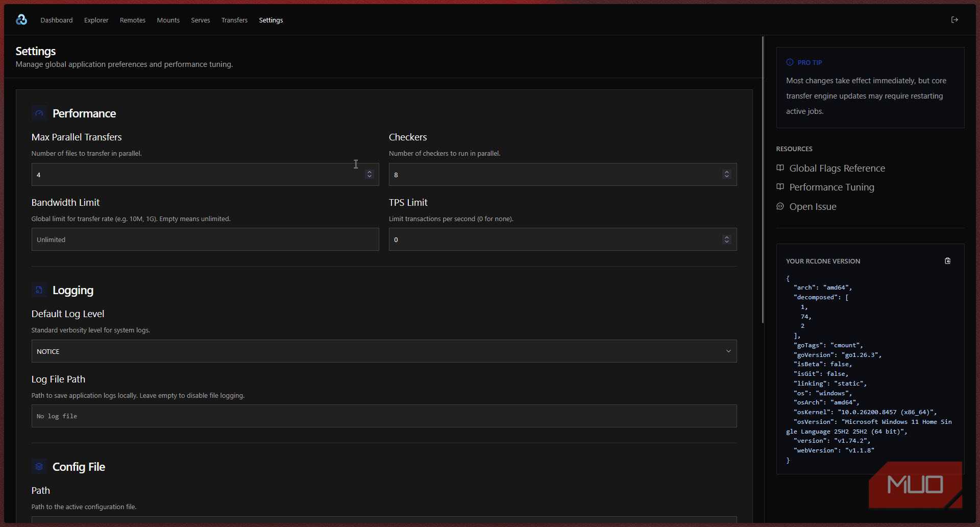Viewport: 980px width, 527px height.
Task: Click the Pro Tip info icon
Action: [790, 62]
